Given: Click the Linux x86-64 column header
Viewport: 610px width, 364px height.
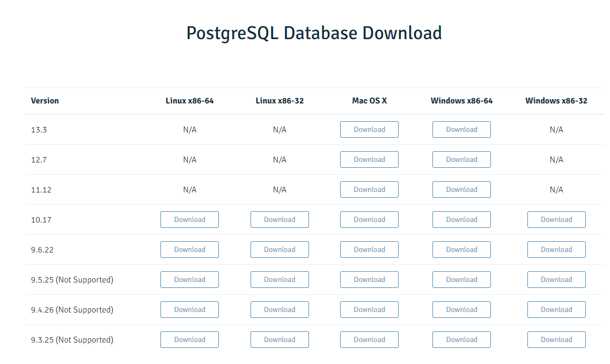Looking at the screenshot, I should (x=189, y=101).
